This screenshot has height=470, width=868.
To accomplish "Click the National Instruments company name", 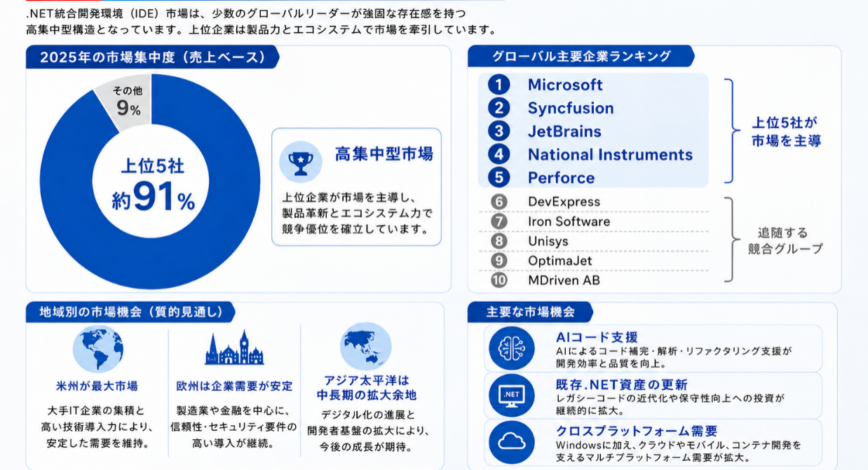I will [x=610, y=154].
